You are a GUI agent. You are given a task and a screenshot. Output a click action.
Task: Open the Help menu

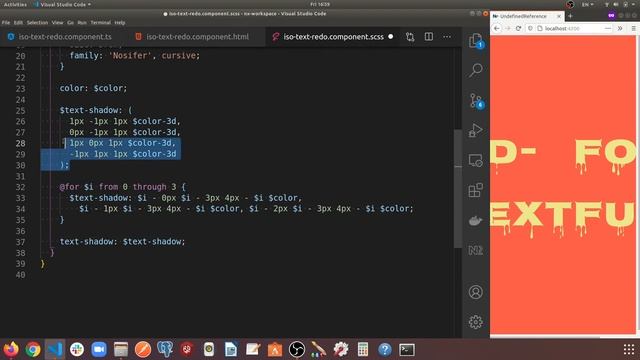[120, 22]
